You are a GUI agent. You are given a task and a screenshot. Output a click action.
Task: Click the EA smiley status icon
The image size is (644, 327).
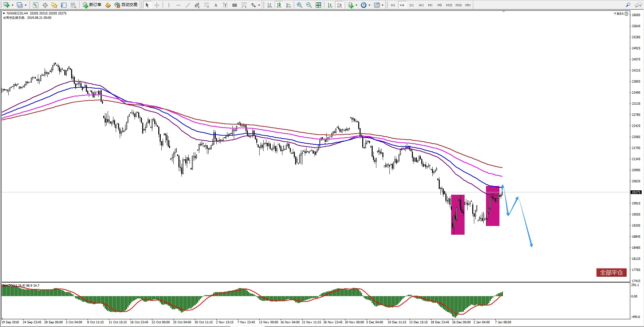tap(626, 14)
